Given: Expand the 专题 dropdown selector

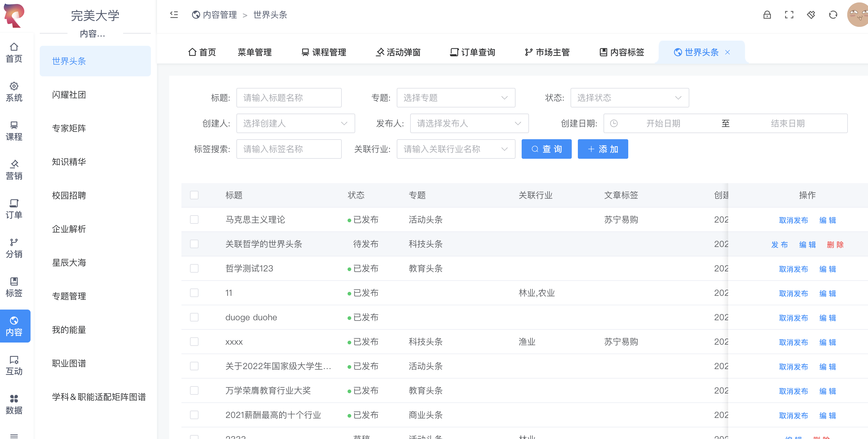Looking at the screenshot, I should point(455,97).
